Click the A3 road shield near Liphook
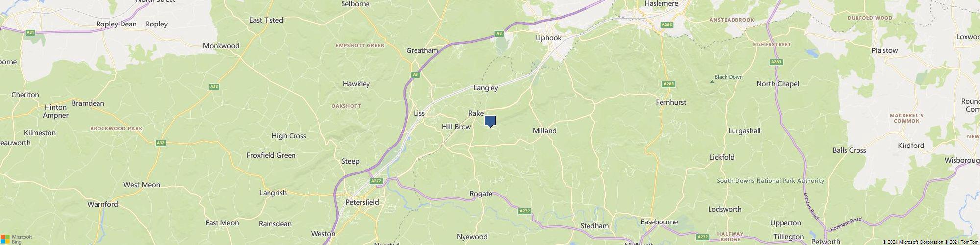 click(499, 33)
